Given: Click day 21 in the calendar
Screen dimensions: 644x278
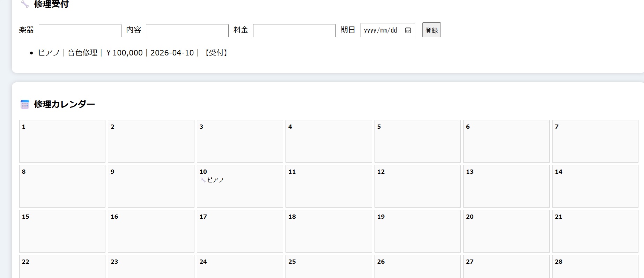Looking at the screenshot, I should coord(595,231).
